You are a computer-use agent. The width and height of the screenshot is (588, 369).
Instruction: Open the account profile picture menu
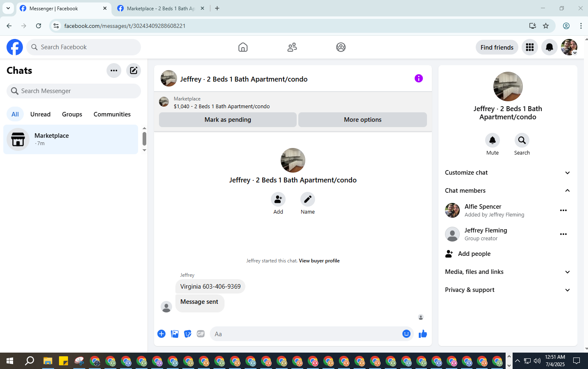569,47
